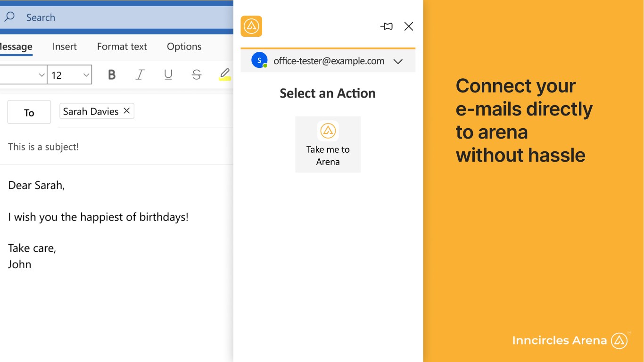The height and width of the screenshot is (362, 644).
Task: Toggle italic formatting
Action: pos(140,74)
